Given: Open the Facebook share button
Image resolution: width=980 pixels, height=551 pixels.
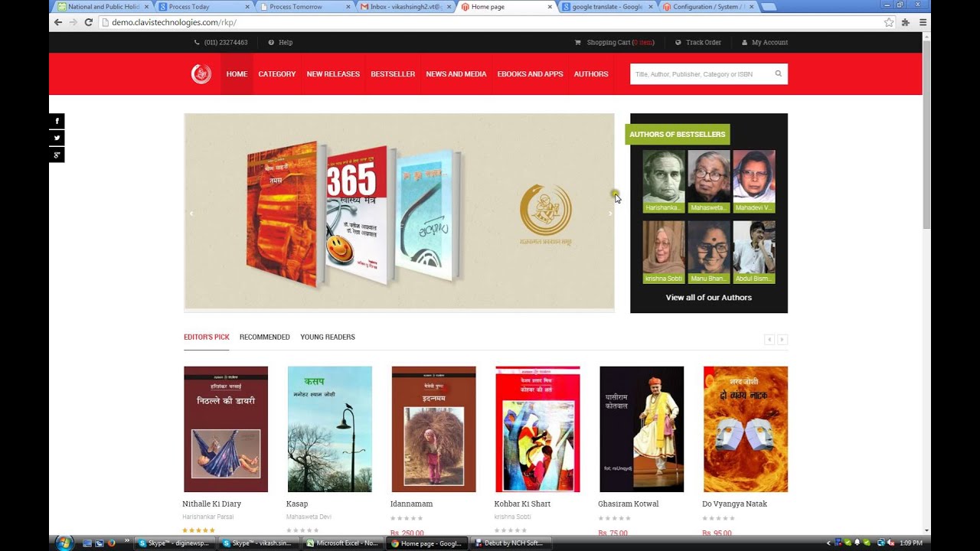Looking at the screenshot, I should (57, 121).
